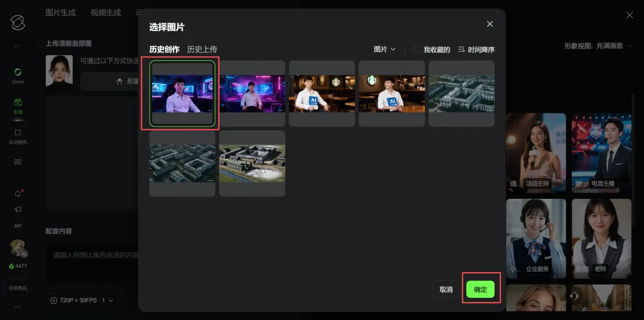The height and width of the screenshot is (320, 644).
Task: Open the Omni section in sidebar
Action: 18,76
